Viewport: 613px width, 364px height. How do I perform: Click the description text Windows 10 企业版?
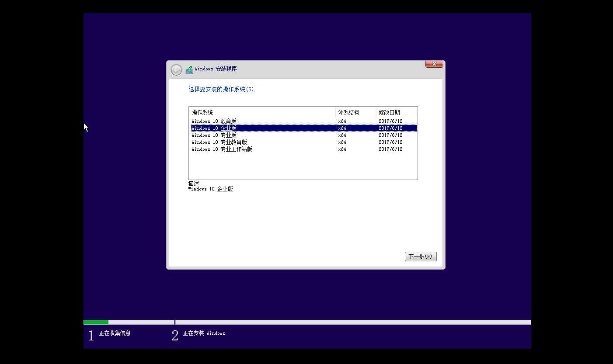211,189
